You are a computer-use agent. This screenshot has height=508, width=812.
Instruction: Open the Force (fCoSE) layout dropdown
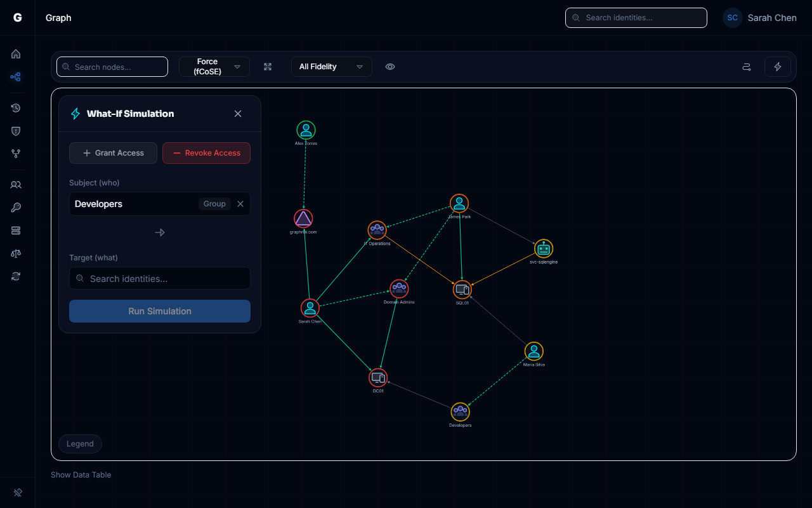tap(214, 67)
